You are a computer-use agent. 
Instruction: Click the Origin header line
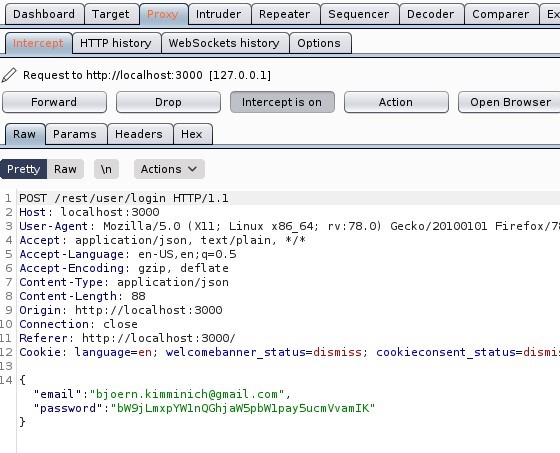pyautogui.click(x=121, y=310)
